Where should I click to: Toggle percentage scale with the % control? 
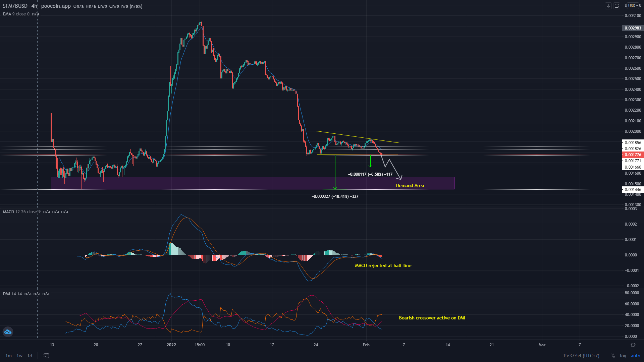pyautogui.click(x=613, y=356)
